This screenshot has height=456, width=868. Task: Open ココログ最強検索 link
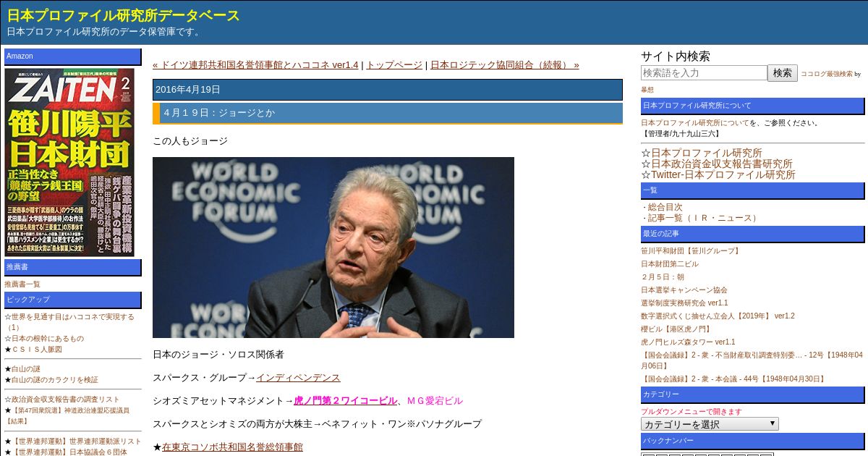(x=827, y=74)
